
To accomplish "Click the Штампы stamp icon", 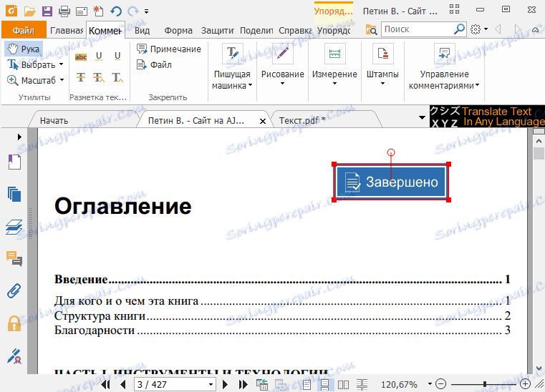I will (382, 54).
